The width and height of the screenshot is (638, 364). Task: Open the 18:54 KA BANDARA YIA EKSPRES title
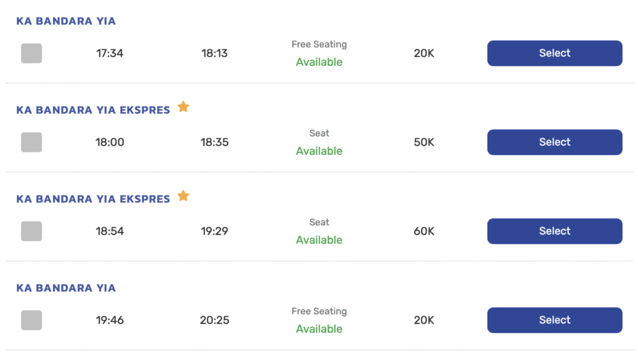pos(93,199)
